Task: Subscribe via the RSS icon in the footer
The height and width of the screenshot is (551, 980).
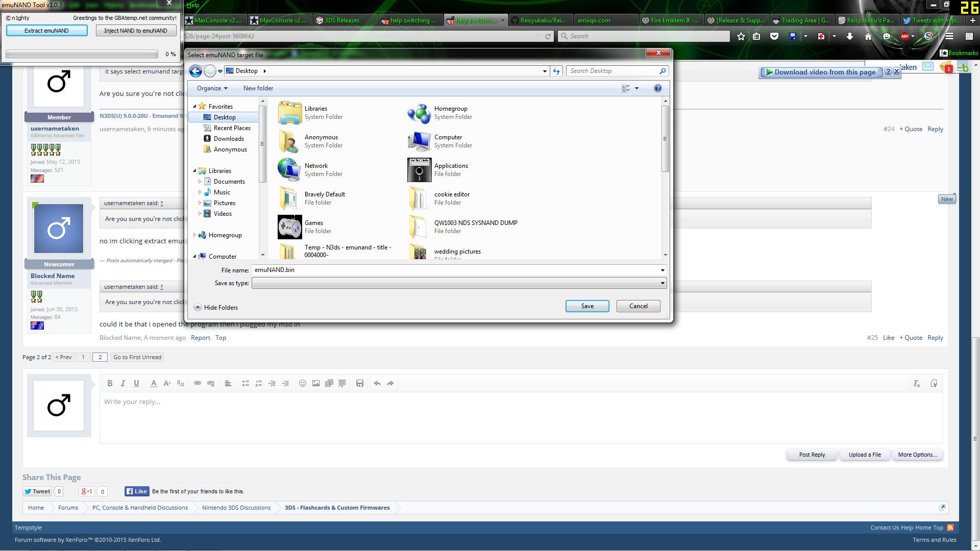Action: [x=950, y=528]
